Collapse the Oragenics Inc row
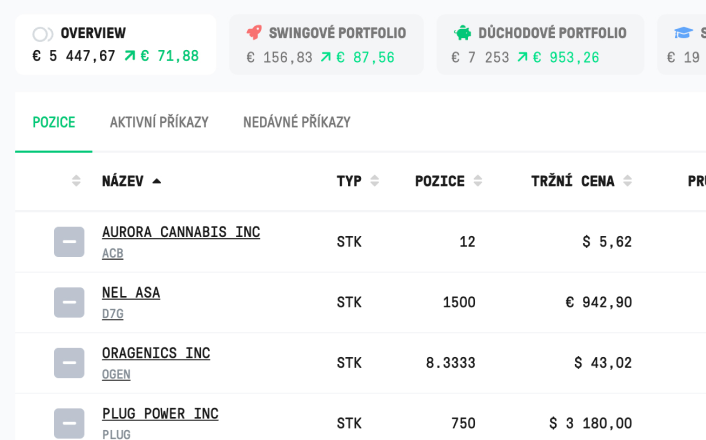 pos(69,363)
